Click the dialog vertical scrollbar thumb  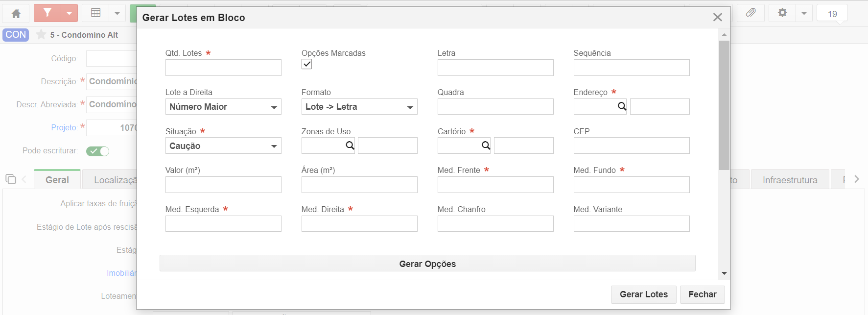(x=724, y=105)
